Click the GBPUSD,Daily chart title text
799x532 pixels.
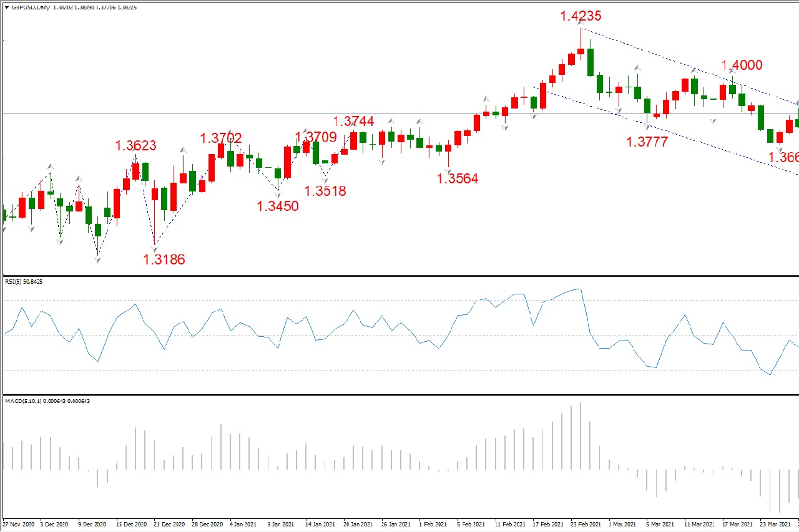coord(31,7)
